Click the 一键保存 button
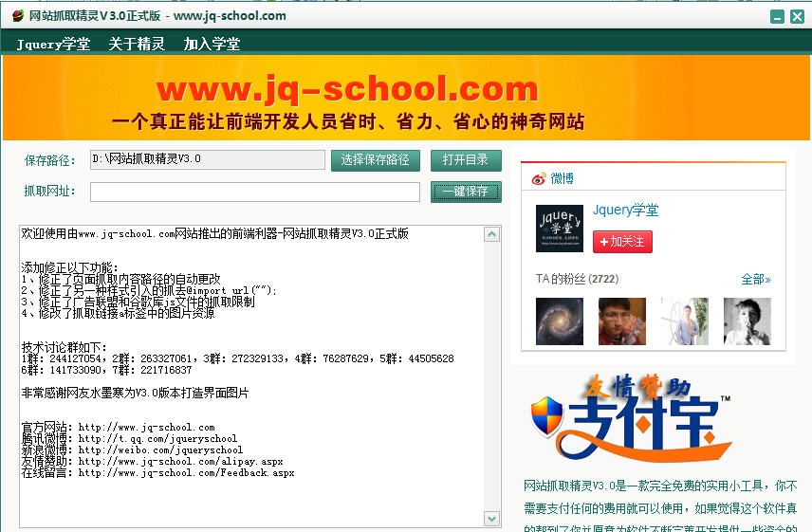 [x=466, y=192]
